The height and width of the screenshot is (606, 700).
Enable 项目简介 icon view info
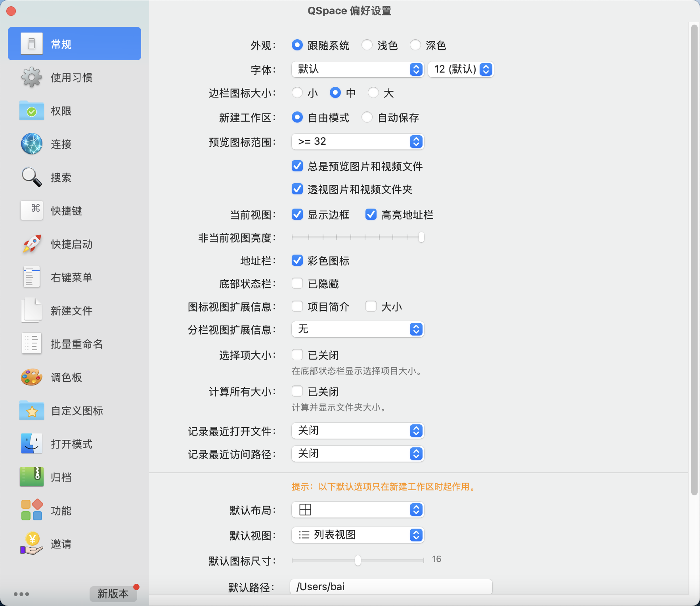click(x=297, y=306)
